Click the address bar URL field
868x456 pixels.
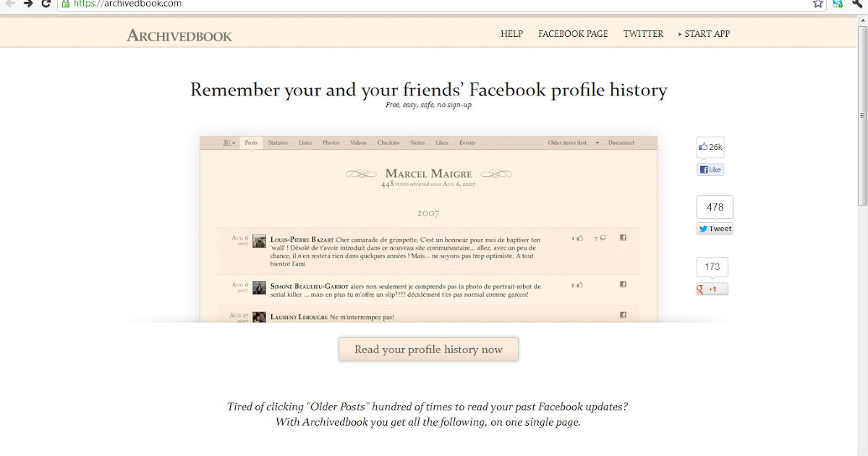pos(434,4)
